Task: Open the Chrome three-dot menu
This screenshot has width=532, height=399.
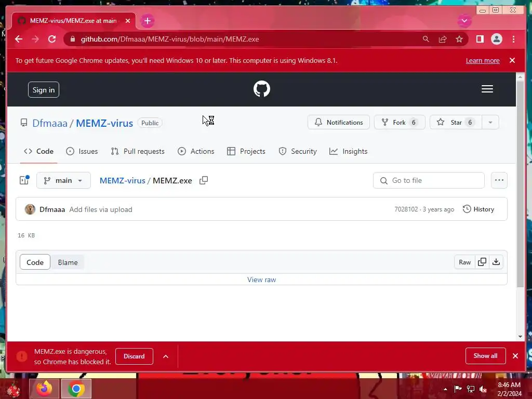Action: (x=513, y=39)
